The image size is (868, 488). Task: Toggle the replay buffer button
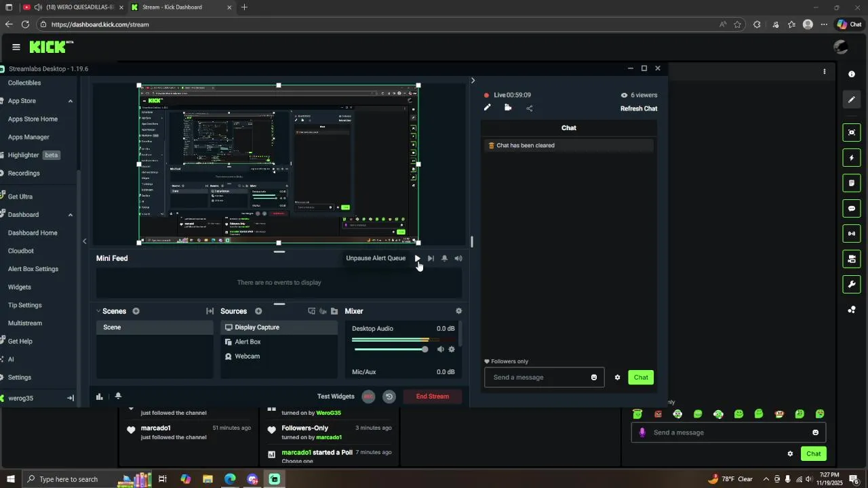(x=389, y=396)
